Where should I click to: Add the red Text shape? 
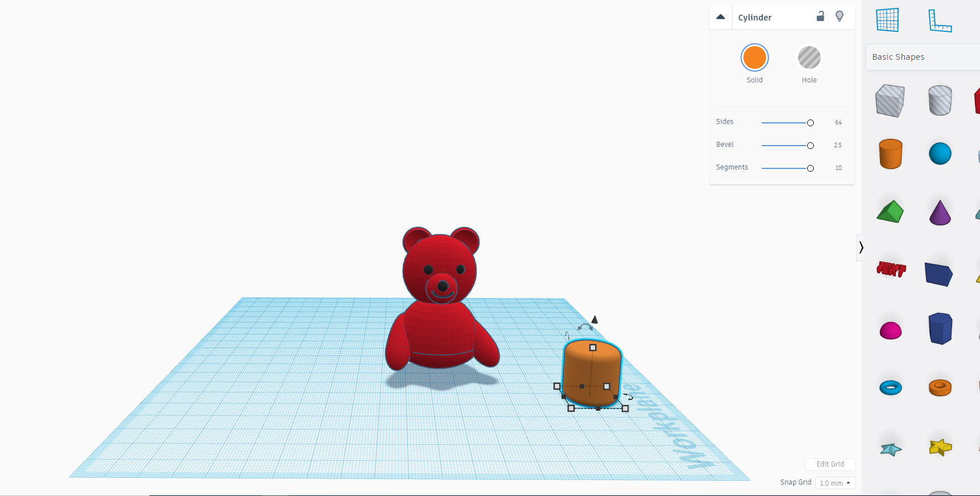coord(891,268)
